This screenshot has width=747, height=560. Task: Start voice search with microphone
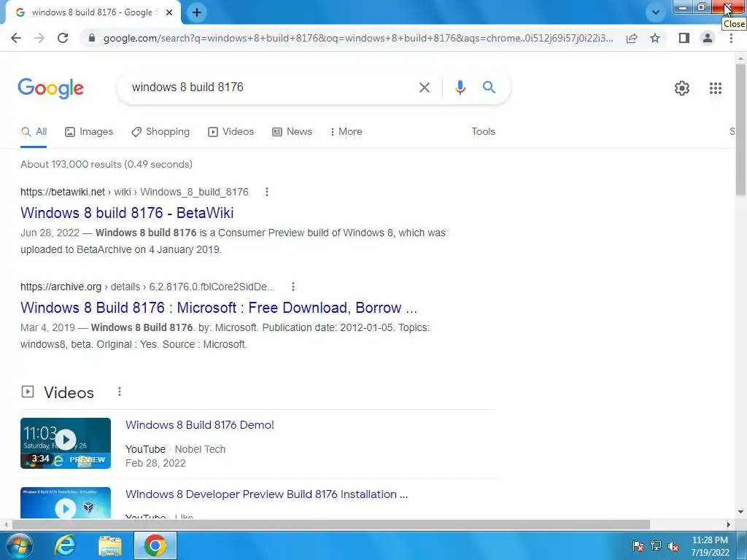(x=460, y=87)
